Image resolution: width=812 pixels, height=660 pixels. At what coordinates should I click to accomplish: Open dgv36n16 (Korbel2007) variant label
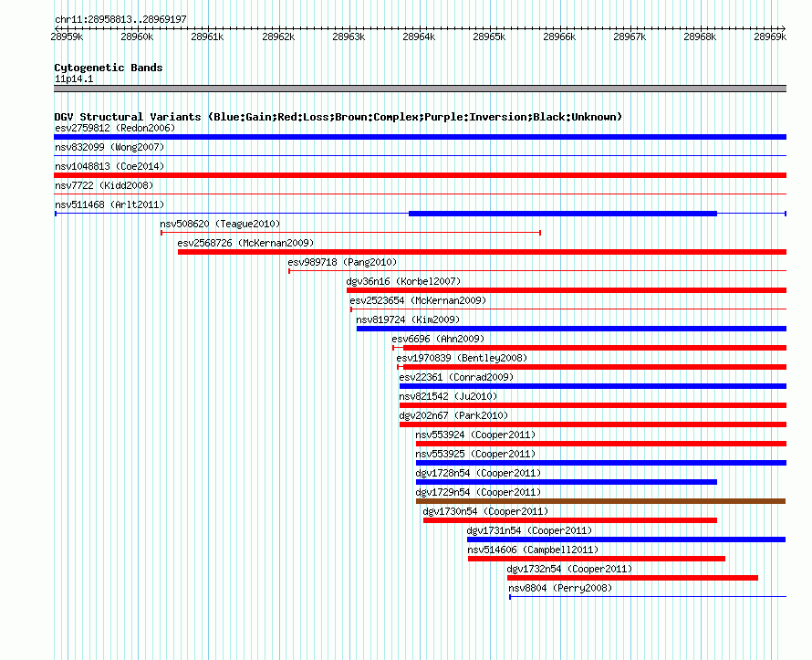[x=403, y=281]
